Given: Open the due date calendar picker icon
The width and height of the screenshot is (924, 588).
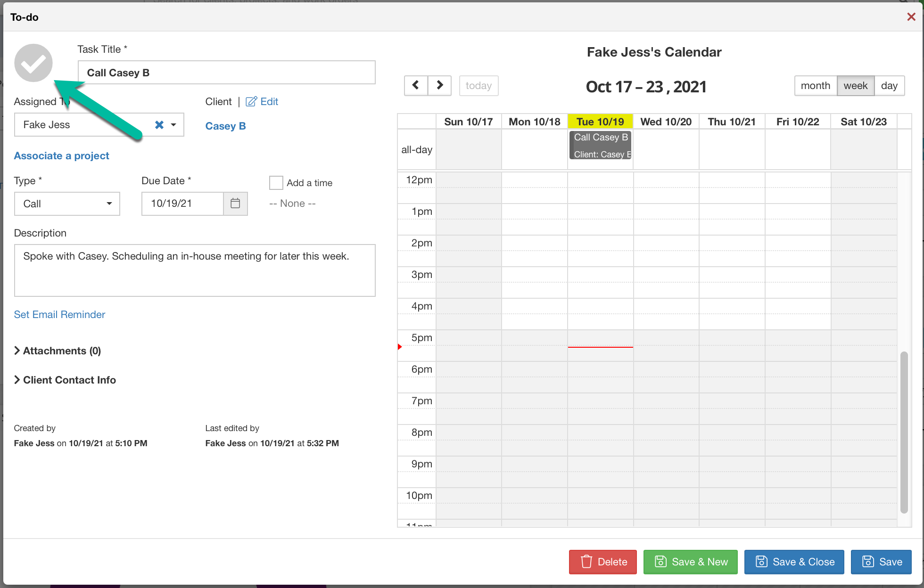Looking at the screenshot, I should click(235, 204).
